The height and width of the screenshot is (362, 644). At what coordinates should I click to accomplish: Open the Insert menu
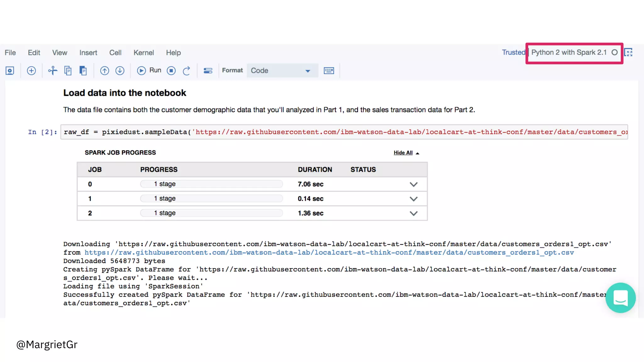pyautogui.click(x=88, y=53)
